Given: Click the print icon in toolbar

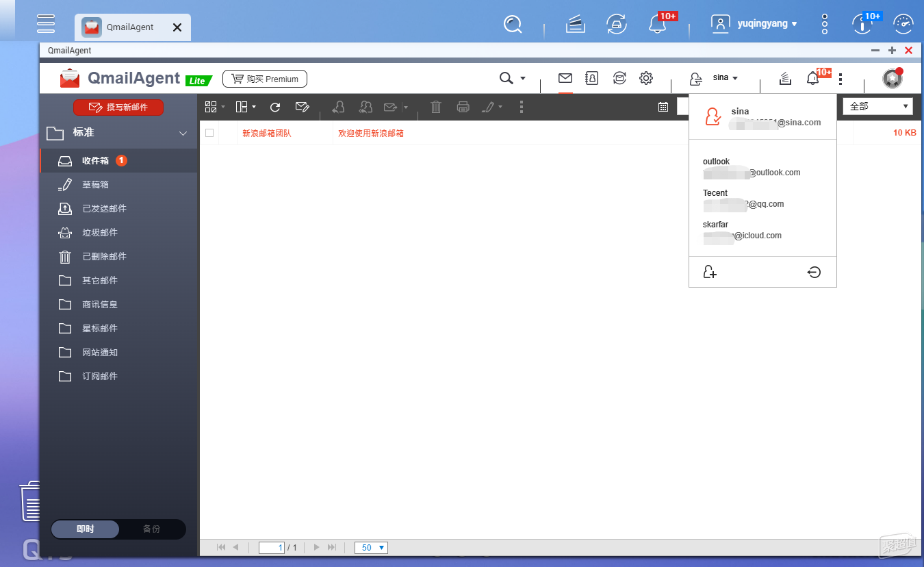Looking at the screenshot, I should [463, 107].
